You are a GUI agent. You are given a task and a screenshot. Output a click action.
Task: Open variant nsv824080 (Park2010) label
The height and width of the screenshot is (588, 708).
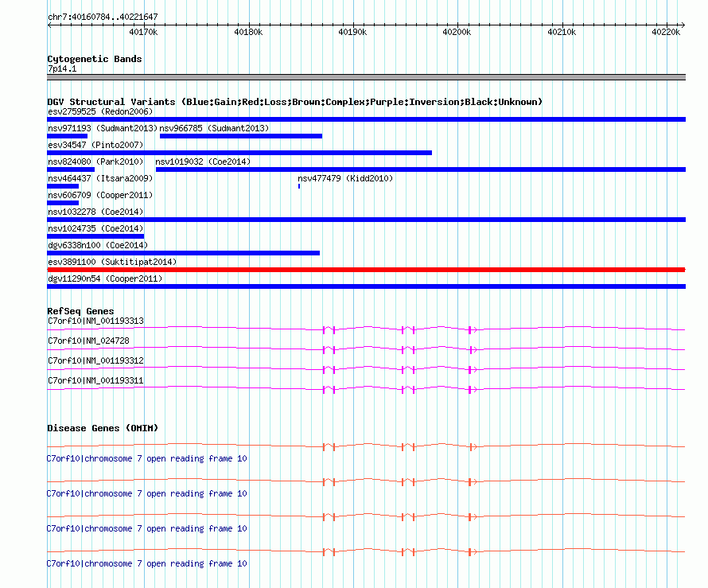[95, 162]
